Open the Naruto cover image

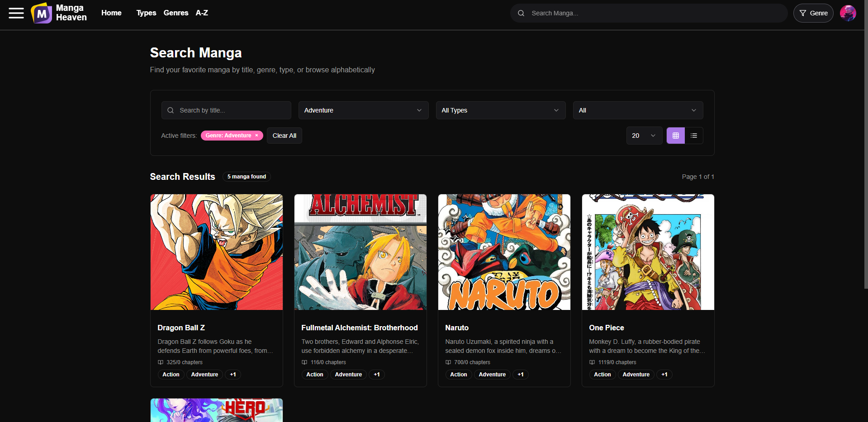click(x=504, y=252)
